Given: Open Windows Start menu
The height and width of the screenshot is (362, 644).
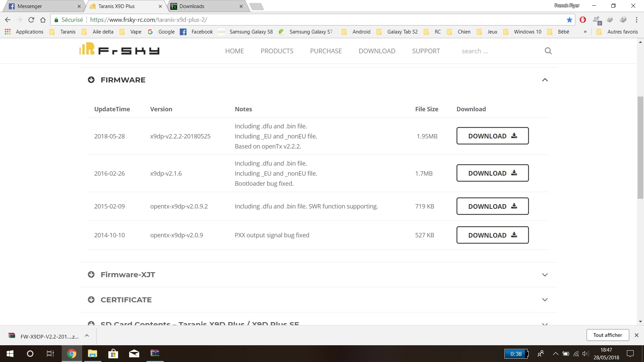Looking at the screenshot, I should coord(10,354).
